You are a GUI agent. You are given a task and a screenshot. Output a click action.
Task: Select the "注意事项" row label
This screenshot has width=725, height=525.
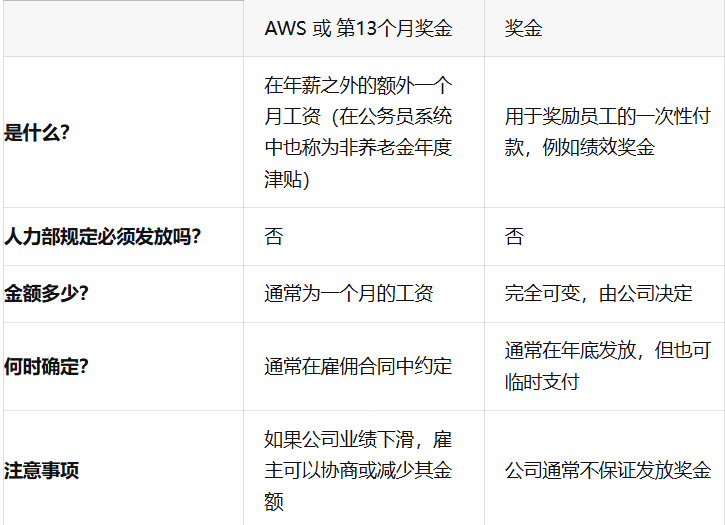pyautogui.click(x=42, y=470)
